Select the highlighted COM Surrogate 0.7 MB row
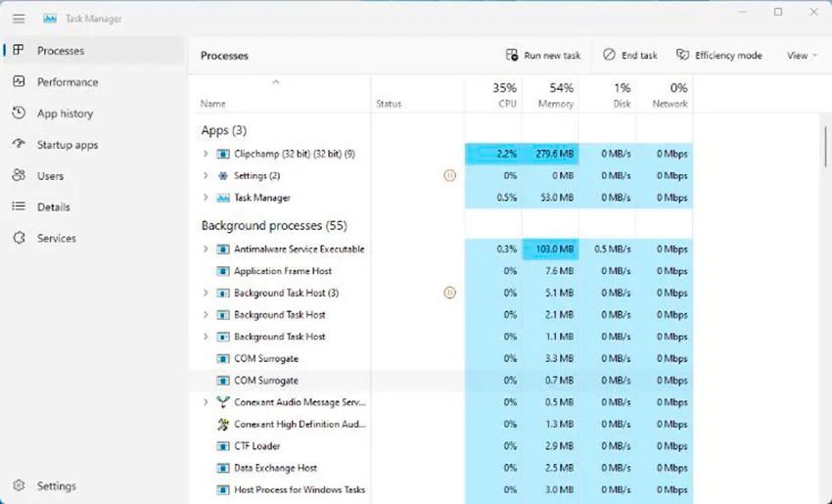 pos(440,381)
